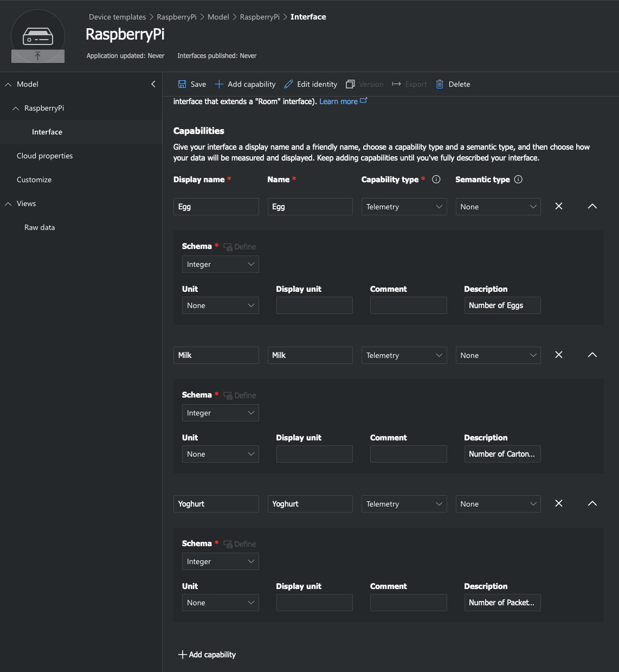This screenshot has width=619, height=672.
Task: Collapse the left navigation panel arrow
Action: [x=153, y=84]
